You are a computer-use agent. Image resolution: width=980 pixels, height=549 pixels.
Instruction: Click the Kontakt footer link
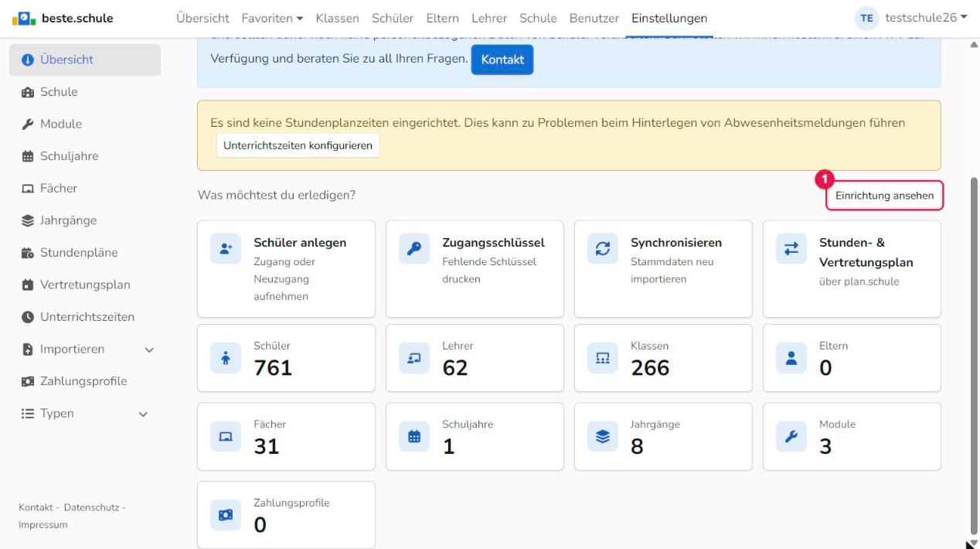pyautogui.click(x=36, y=507)
